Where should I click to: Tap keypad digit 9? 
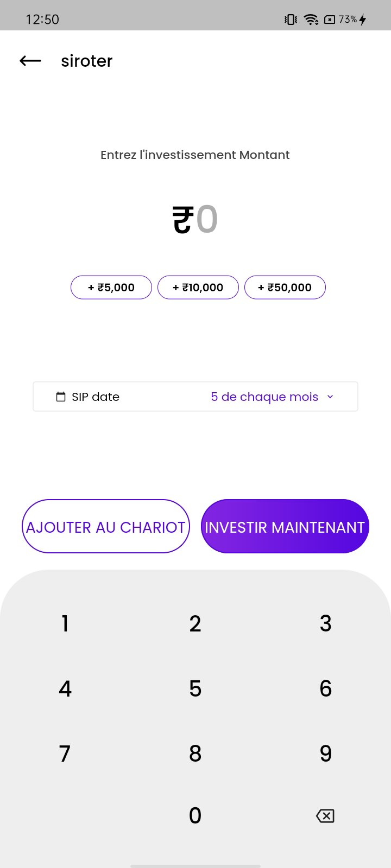click(326, 754)
